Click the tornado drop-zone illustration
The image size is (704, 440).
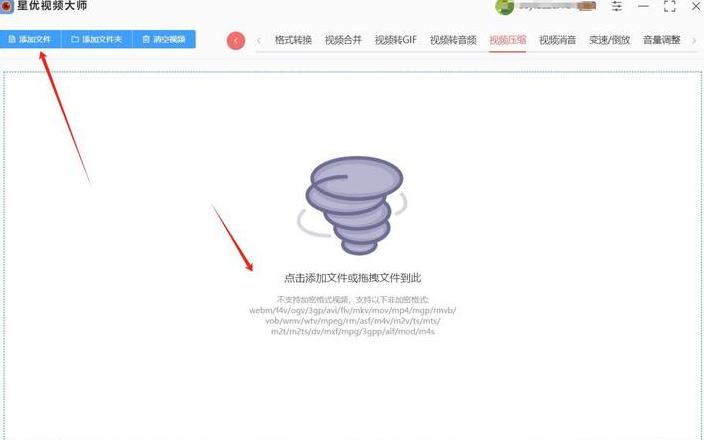pyautogui.click(x=352, y=205)
